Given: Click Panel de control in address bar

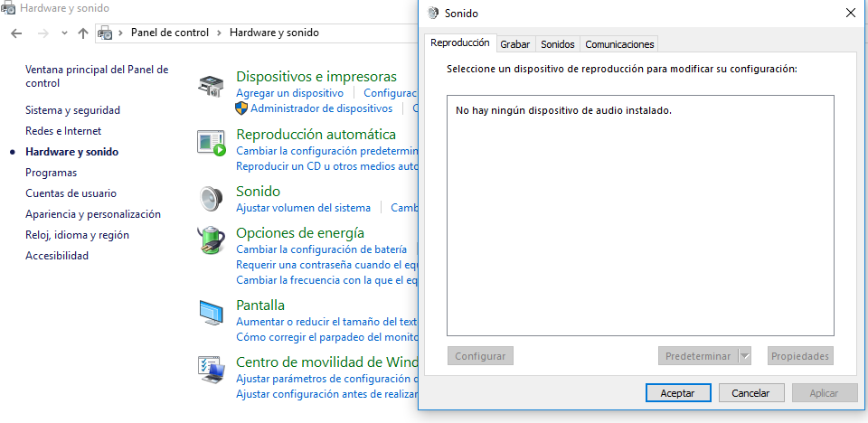Looking at the screenshot, I should 170,33.
